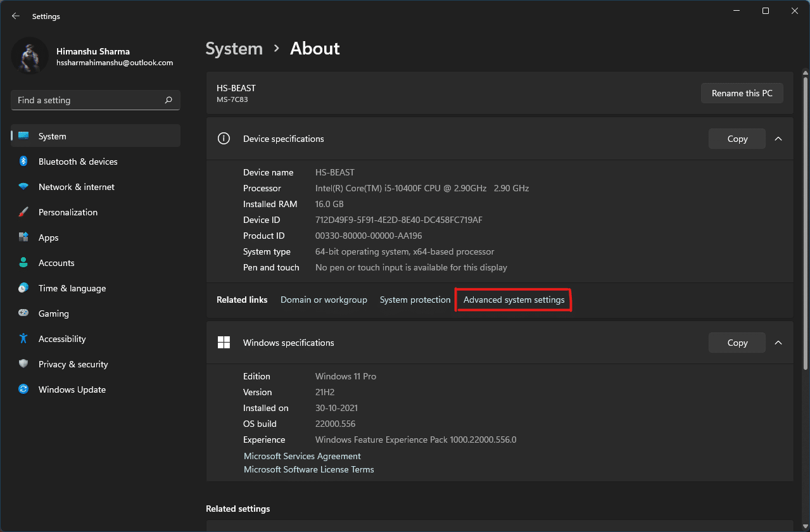
Task: Click the Installed RAM value 16.0 GB
Action: click(x=329, y=204)
